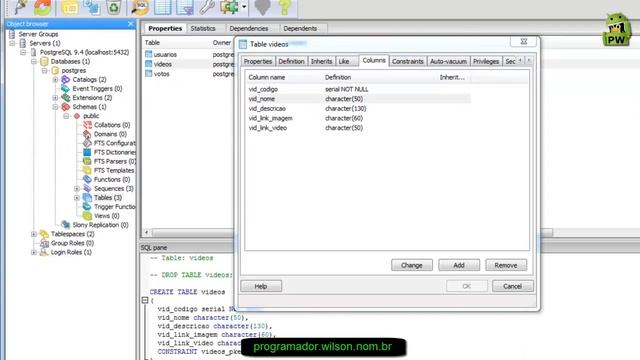Screen dimensions: 640x360
Task: Select the vid_link_imagem column row
Action: (x=359, y=118)
